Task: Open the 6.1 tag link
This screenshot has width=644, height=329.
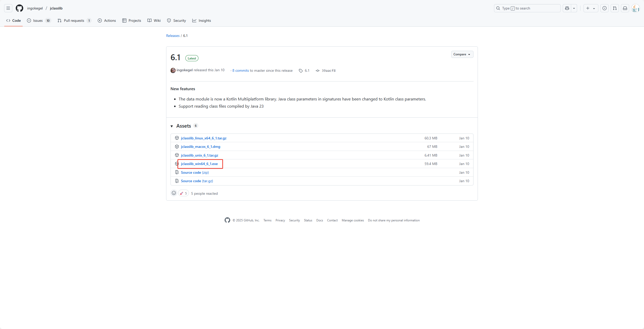Action: coord(304,71)
